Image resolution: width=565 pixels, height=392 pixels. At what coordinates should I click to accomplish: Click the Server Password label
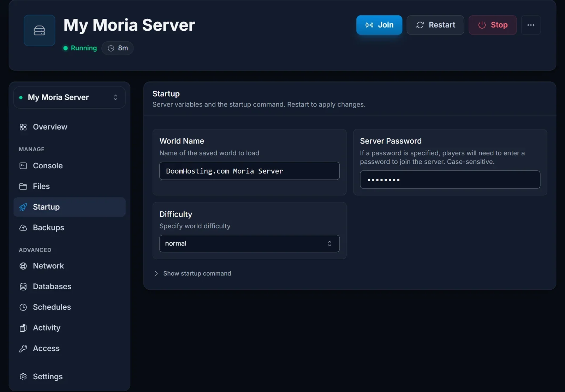coord(391,141)
